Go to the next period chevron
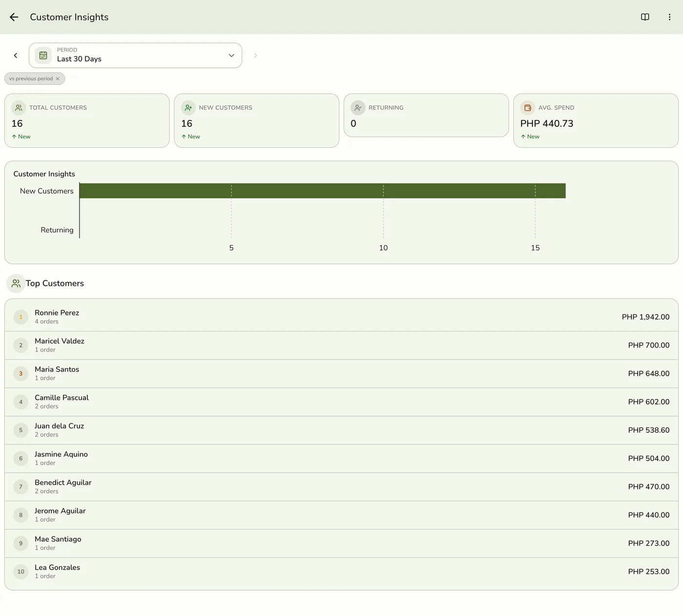Screen dimensions: 683x616 [255, 56]
